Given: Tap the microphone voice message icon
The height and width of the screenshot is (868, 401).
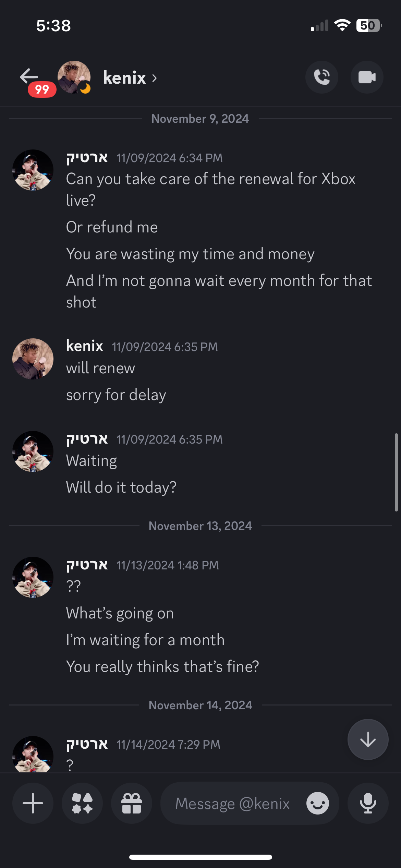Looking at the screenshot, I should [368, 803].
